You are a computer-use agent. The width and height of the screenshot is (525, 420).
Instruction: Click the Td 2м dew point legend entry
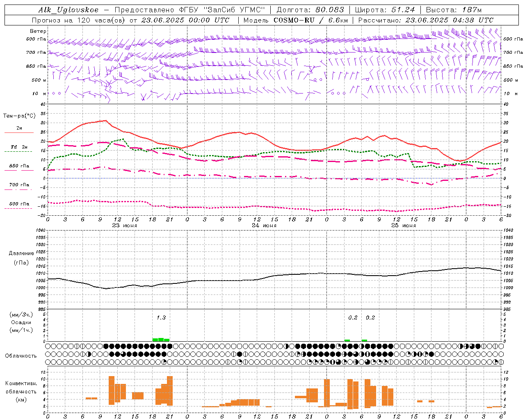tap(19, 147)
